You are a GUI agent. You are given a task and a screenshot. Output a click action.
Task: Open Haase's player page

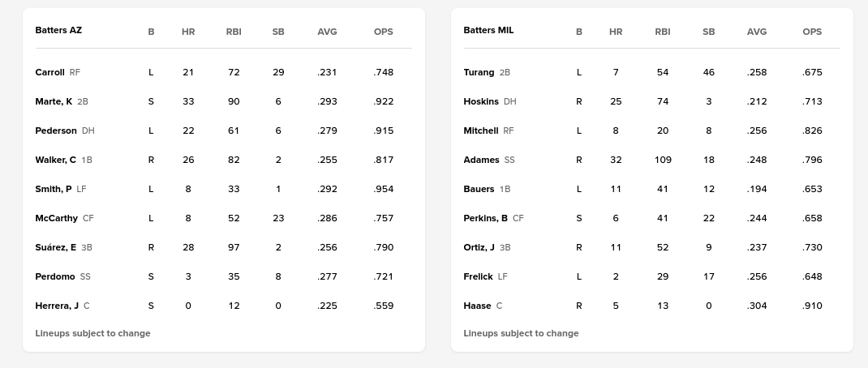click(x=477, y=306)
